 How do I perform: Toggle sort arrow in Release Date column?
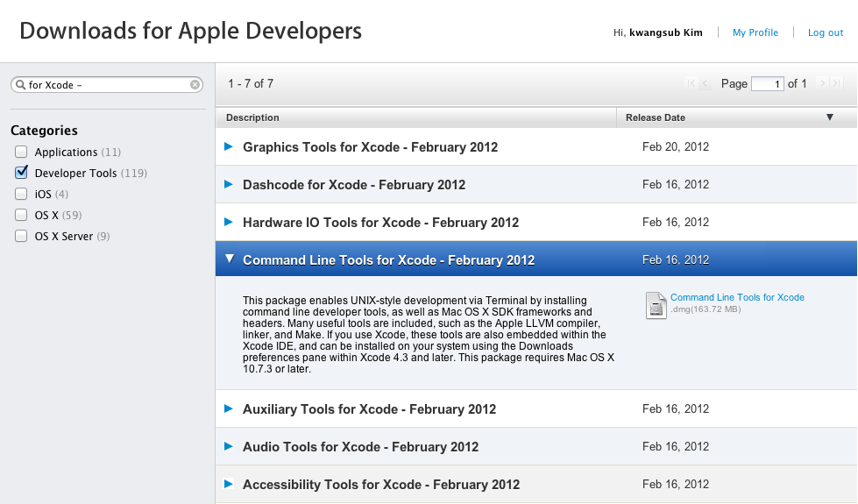[x=830, y=117]
